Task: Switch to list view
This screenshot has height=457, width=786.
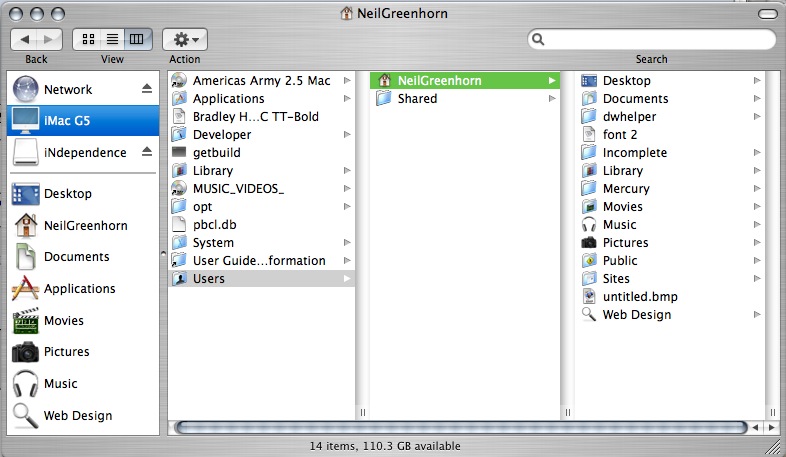Action: point(112,39)
